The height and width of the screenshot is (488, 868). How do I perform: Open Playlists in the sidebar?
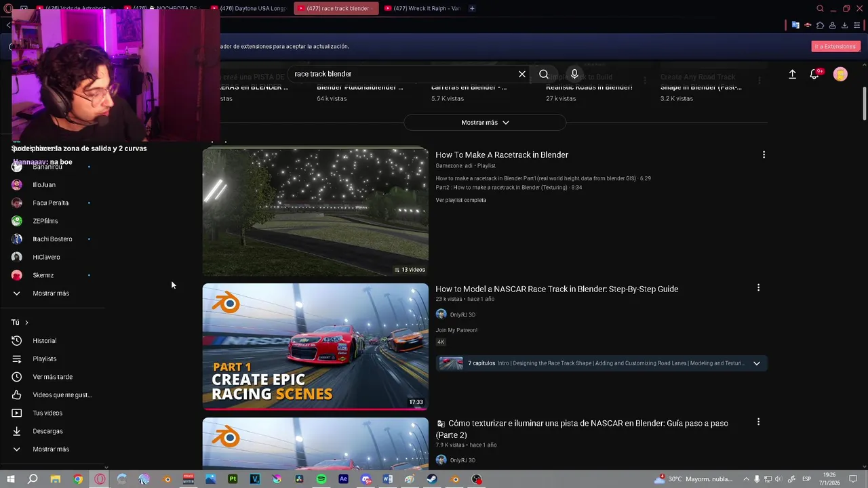[x=45, y=359]
